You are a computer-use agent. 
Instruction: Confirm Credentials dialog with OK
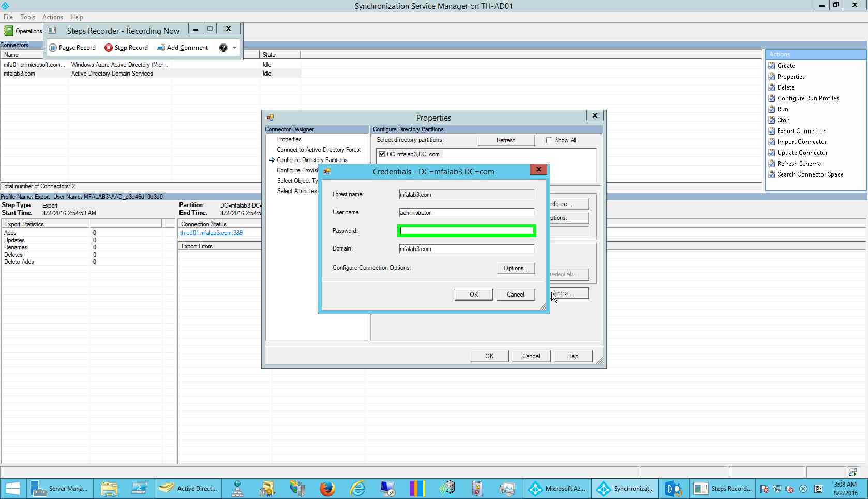point(474,295)
